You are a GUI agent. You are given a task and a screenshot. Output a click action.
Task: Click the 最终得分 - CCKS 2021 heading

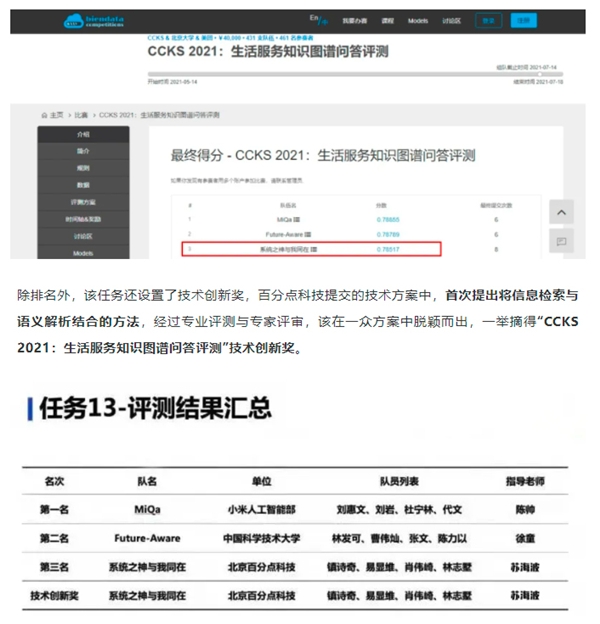(x=323, y=156)
